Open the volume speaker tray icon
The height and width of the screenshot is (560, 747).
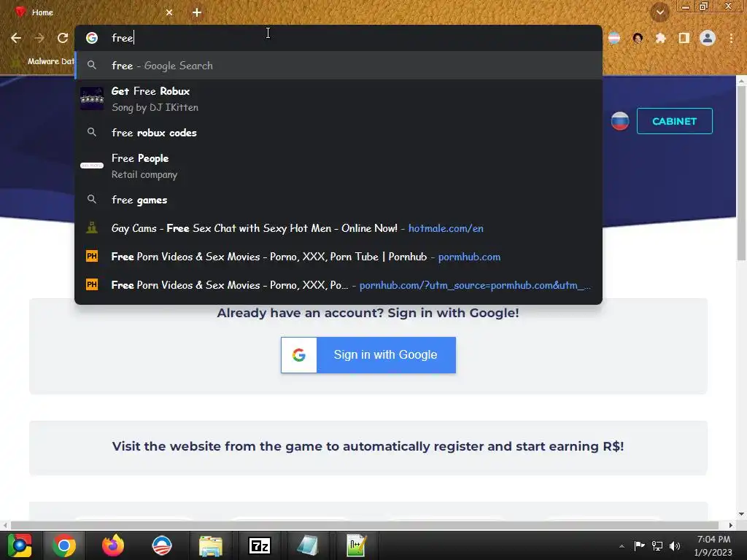(x=675, y=545)
